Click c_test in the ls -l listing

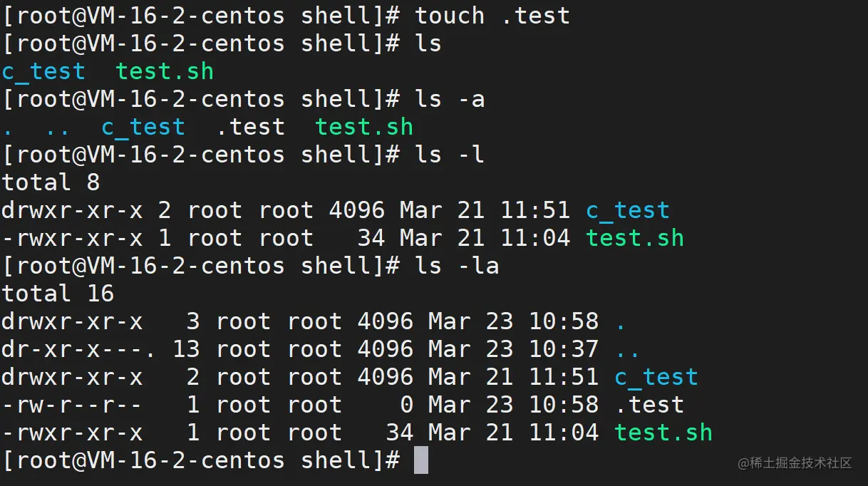(628, 210)
